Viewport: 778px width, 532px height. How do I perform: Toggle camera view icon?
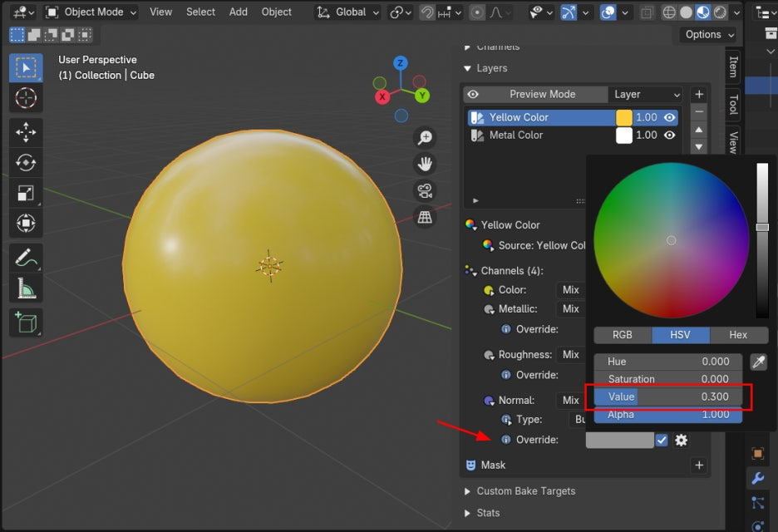coord(425,190)
